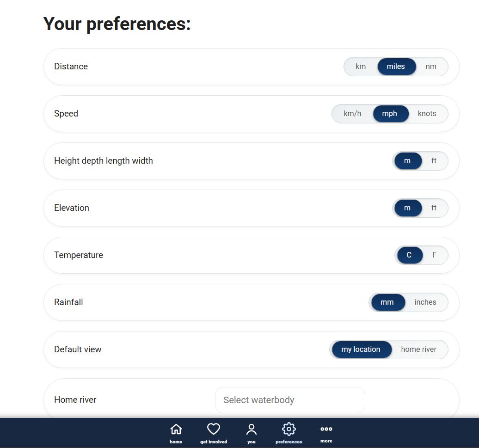Choose my location default view
This screenshot has height=448, width=479.
(361, 350)
